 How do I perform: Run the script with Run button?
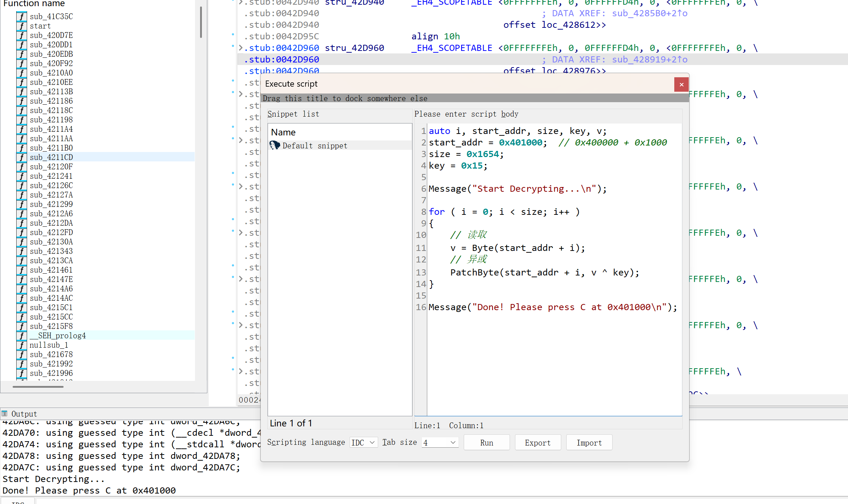pos(486,443)
